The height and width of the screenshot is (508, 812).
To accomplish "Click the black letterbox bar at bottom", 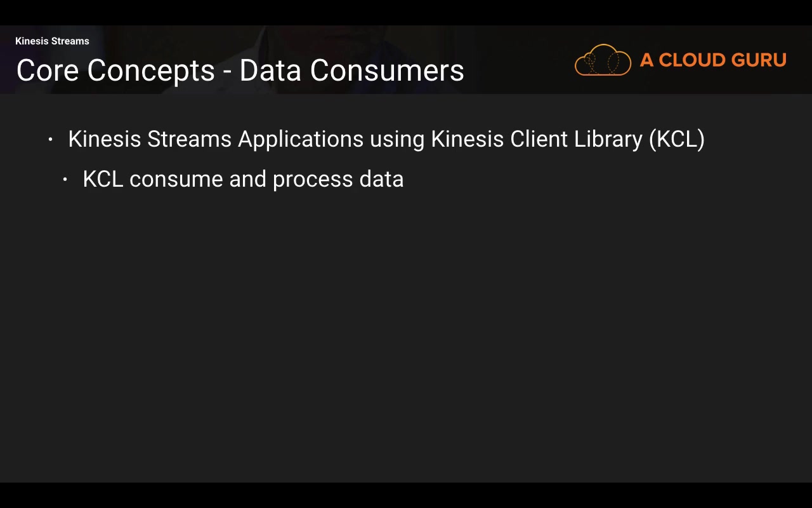I will [406, 495].
